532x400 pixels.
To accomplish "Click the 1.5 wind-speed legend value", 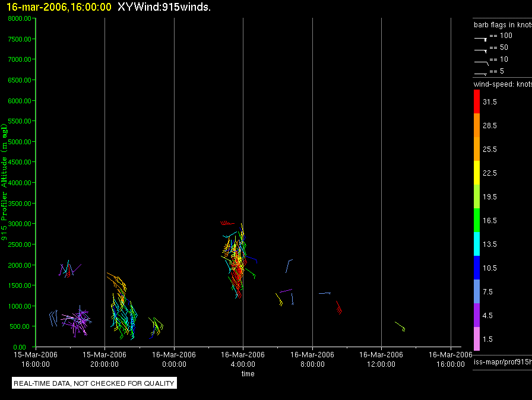I will tap(487, 339).
